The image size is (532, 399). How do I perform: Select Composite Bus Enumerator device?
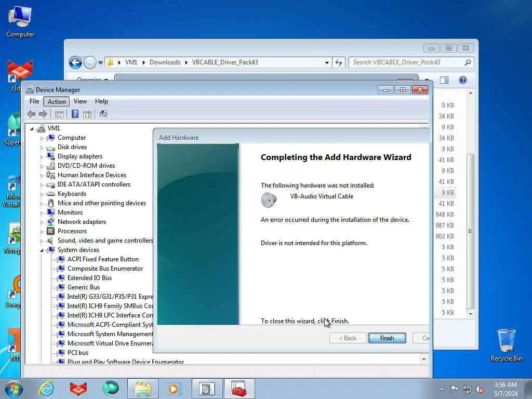(105, 269)
